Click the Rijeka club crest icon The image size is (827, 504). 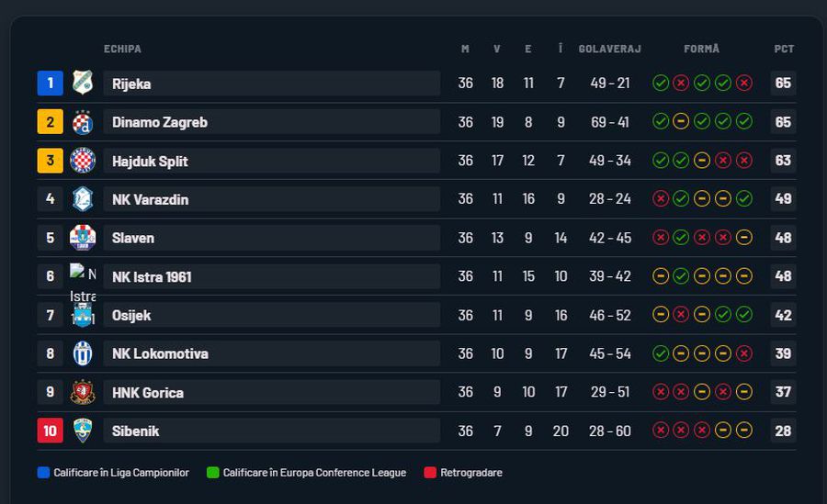pyautogui.click(x=83, y=83)
